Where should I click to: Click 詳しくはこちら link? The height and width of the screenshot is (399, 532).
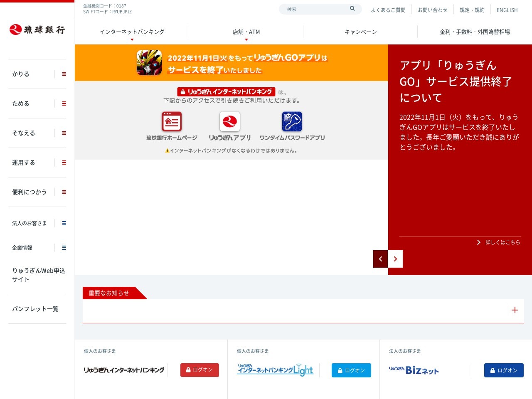point(499,242)
